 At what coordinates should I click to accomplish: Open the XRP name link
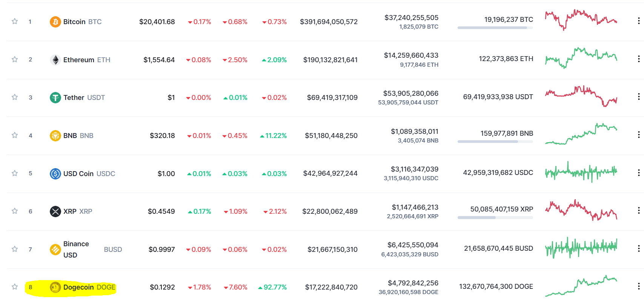(70, 212)
